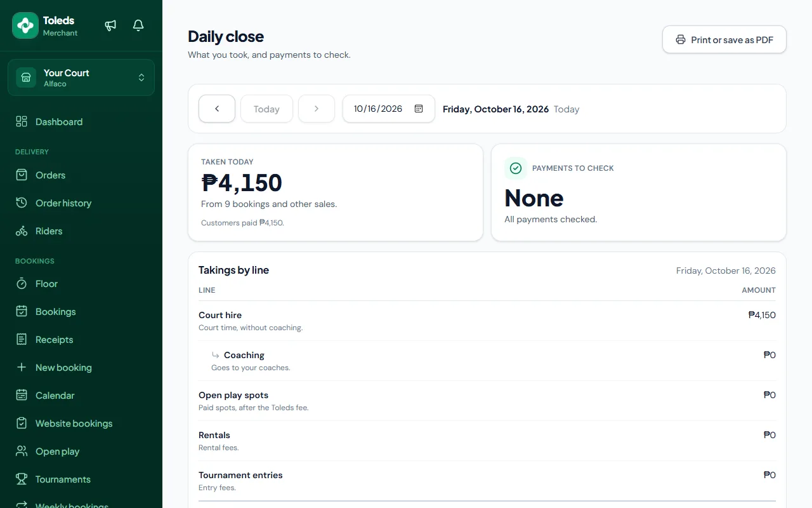This screenshot has height=508, width=812.
Task: Open Website bookings label
Action: (x=74, y=424)
